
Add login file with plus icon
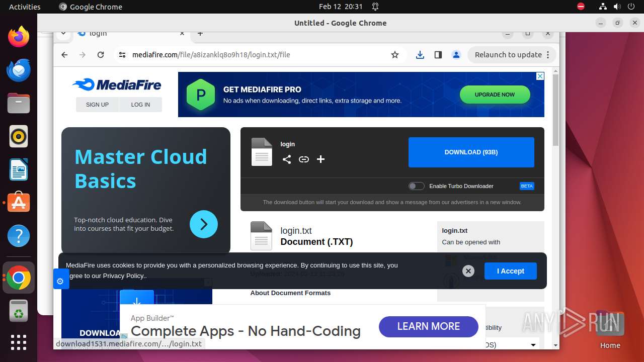[x=320, y=159]
